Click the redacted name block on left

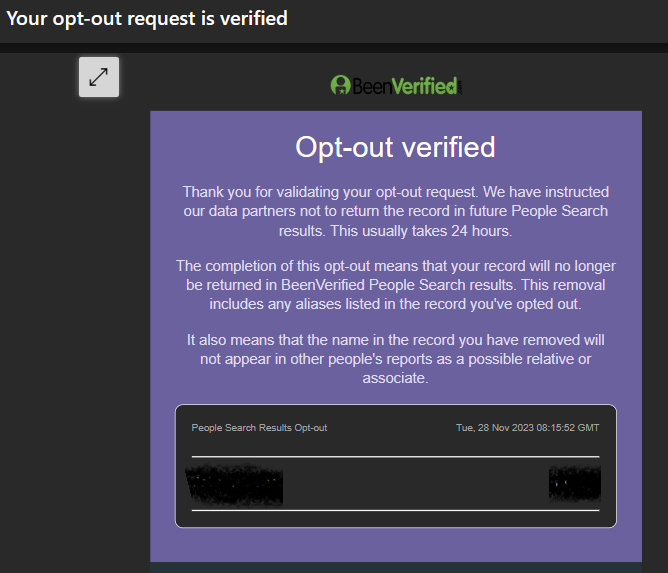point(235,486)
